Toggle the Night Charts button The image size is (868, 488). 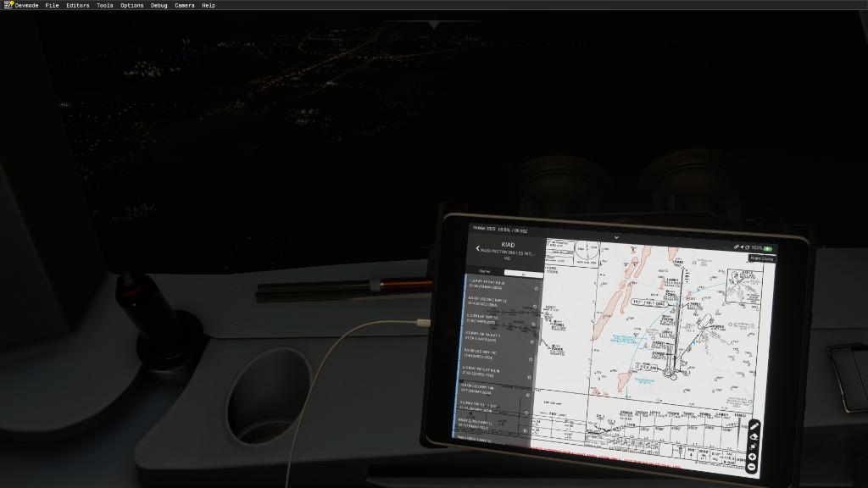[x=760, y=258]
